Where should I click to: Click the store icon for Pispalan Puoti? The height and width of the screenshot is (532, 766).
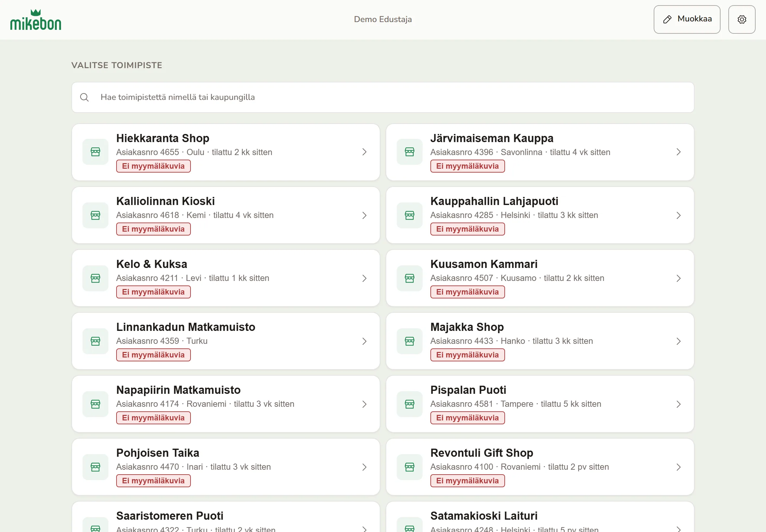410,404
